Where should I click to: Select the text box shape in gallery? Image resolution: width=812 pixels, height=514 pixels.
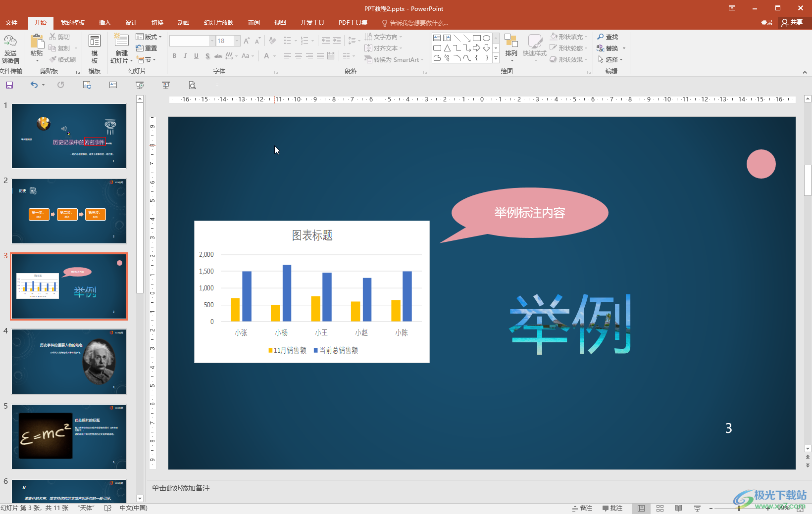point(437,38)
